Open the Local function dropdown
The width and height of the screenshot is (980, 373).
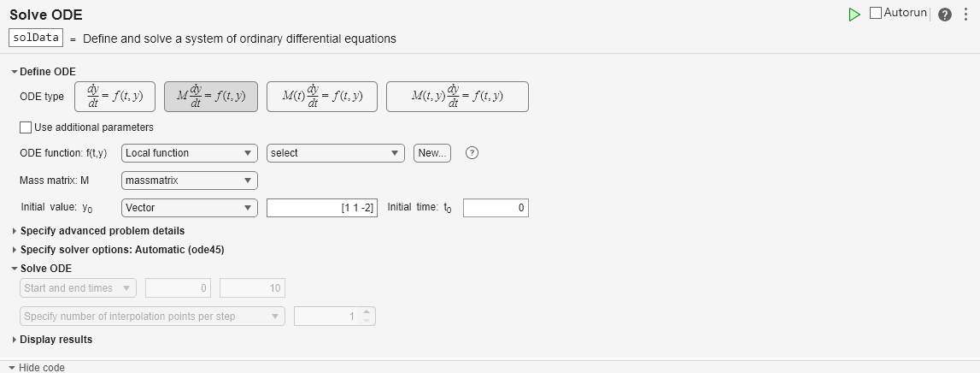pyautogui.click(x=189, y=153)
